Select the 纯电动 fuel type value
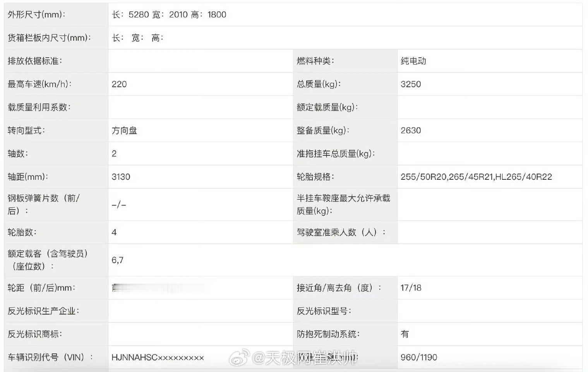This screenshot has width=588, height=372. tap(413, 61)
